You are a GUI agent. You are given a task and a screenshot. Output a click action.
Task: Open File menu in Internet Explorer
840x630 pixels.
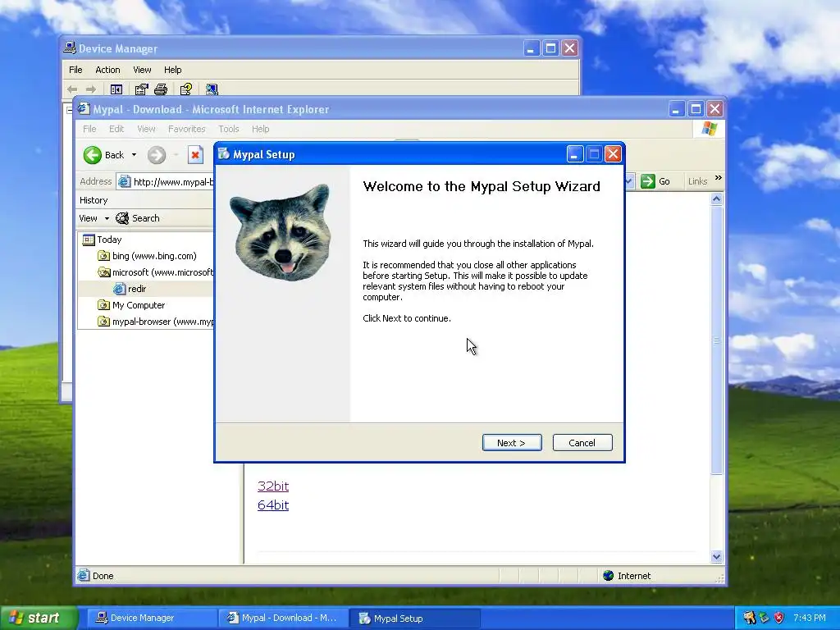coord(89,129)
